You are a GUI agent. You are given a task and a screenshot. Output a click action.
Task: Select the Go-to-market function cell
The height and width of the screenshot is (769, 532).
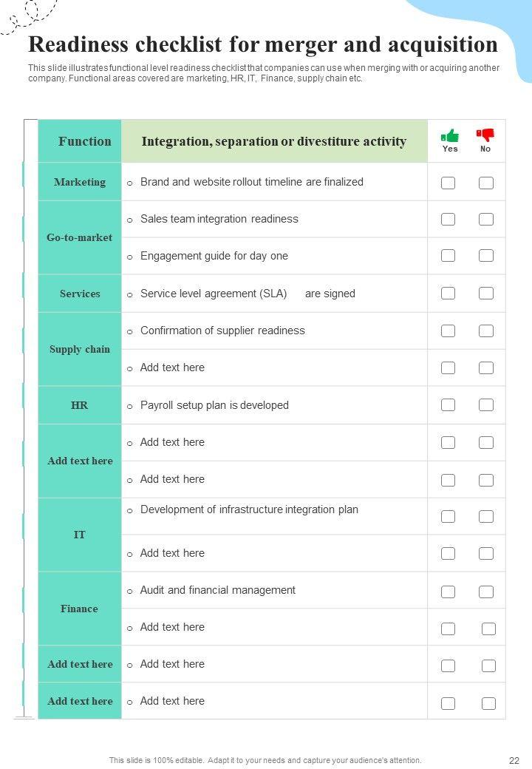[x=80, y=237]
